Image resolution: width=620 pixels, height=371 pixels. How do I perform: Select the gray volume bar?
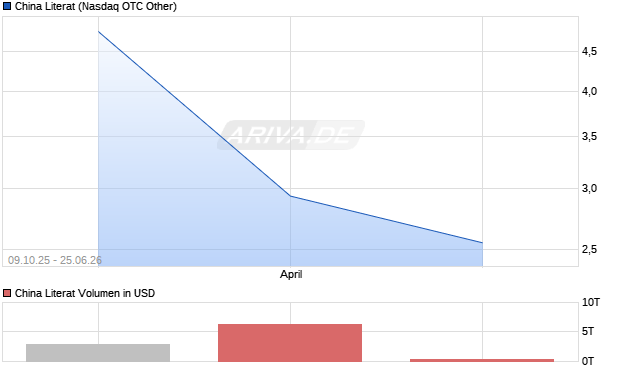(x=98, y=352)
